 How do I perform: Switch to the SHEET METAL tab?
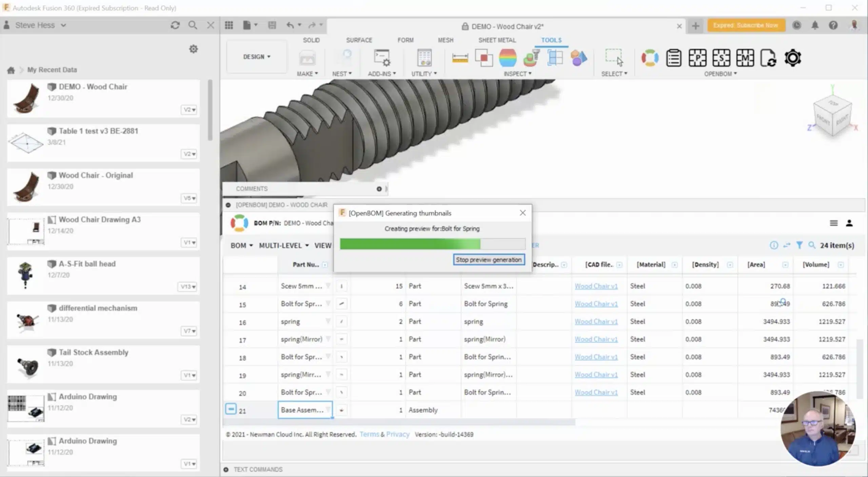point(497,40)
